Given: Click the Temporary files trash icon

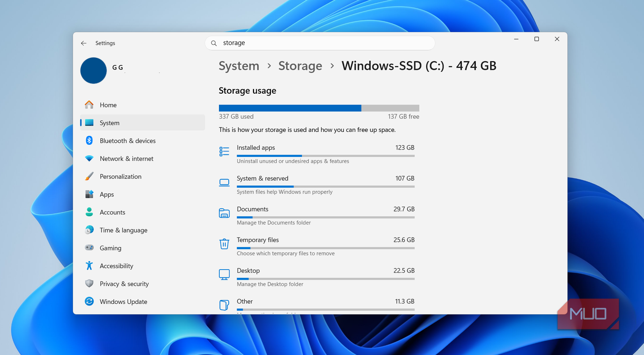Looking at the screenshot, I should pos(224,244).
